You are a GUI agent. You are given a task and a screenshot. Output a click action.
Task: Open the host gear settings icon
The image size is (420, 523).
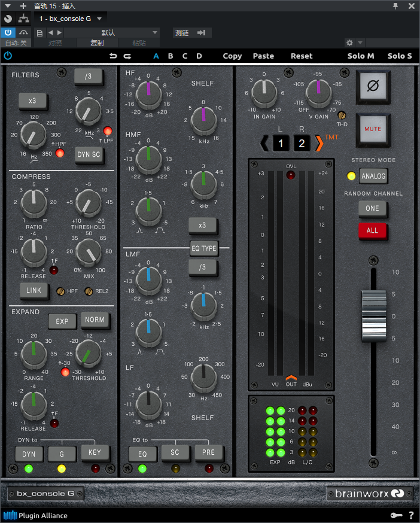[349, 42]
